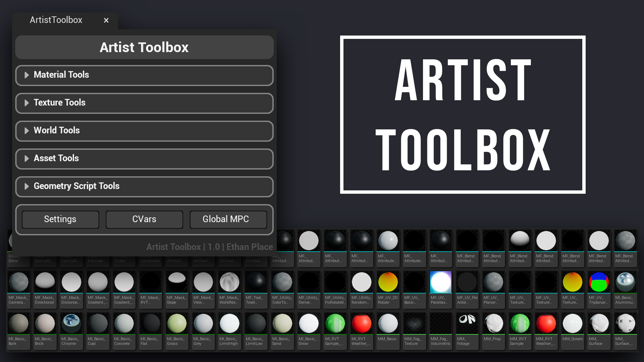The height and width of the screenshot is (362, 644).
Task: Open the Settings panel
Action: [x=60, y=219]
